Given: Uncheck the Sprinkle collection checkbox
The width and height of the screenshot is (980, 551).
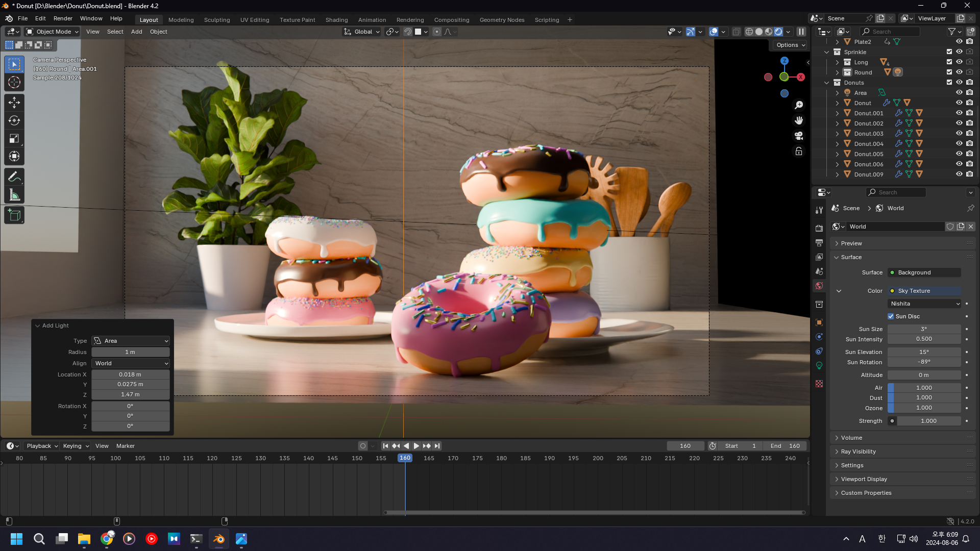Looking at the screenshot, I should pyautogui.click(x=949, y=52).
